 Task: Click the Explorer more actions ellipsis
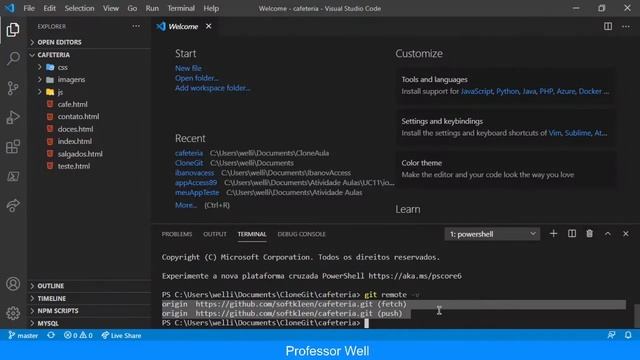(136, 26)
